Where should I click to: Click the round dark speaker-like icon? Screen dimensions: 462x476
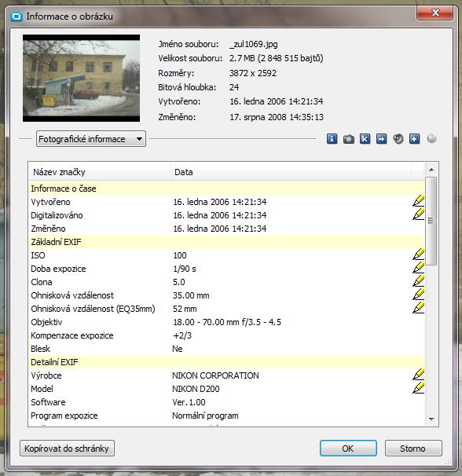tap(398, 139)
